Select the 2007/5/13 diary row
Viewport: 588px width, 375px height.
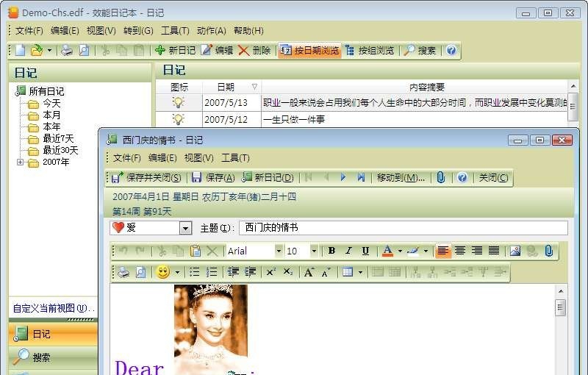[x=362, y=102]
